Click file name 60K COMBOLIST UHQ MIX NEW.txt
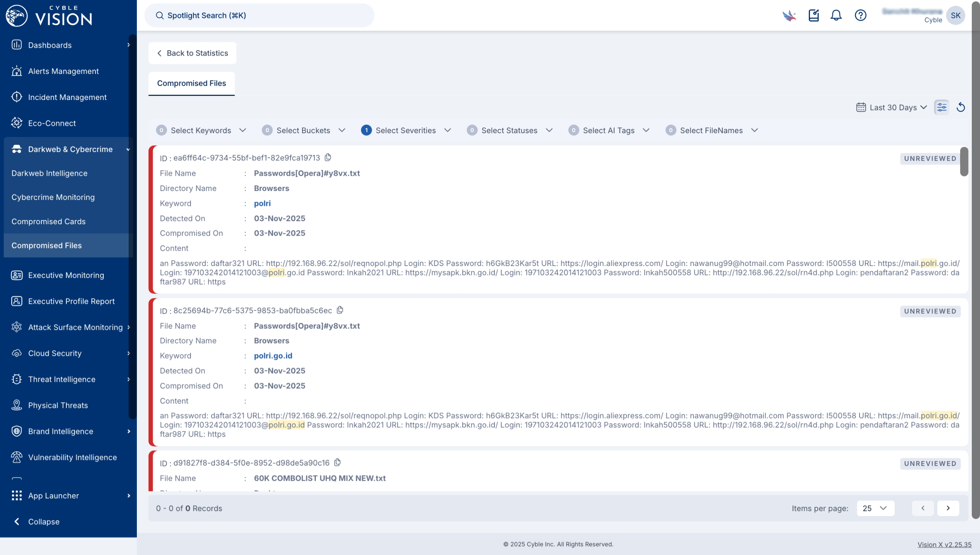This screenshot has height=555, width=980. point(320,478)
